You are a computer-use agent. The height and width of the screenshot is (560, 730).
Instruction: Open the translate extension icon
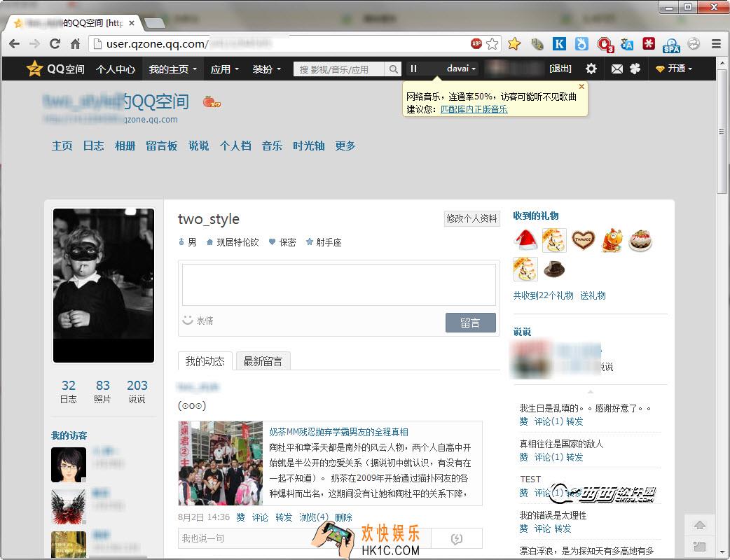pyautogui.click(x=626, y=43)
